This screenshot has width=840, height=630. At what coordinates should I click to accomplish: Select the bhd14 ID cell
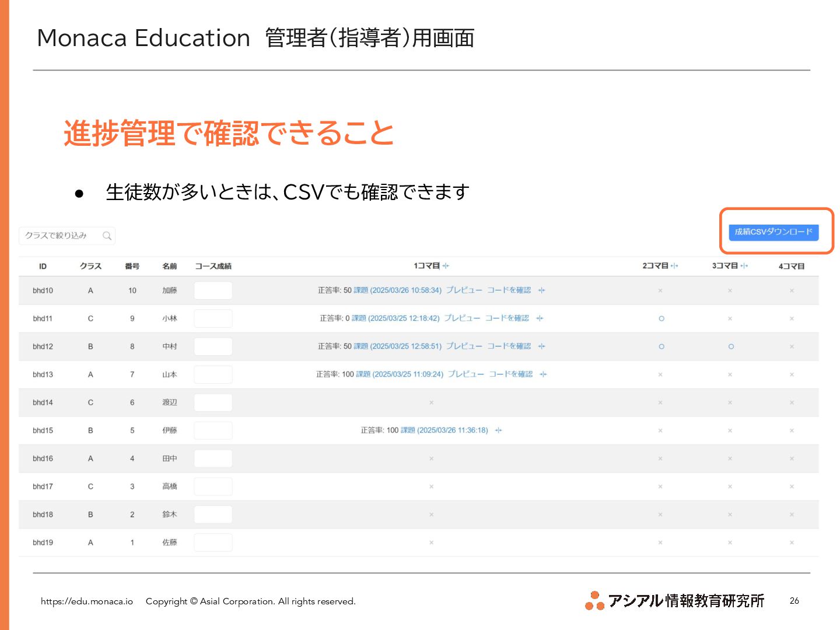point(43,402)
